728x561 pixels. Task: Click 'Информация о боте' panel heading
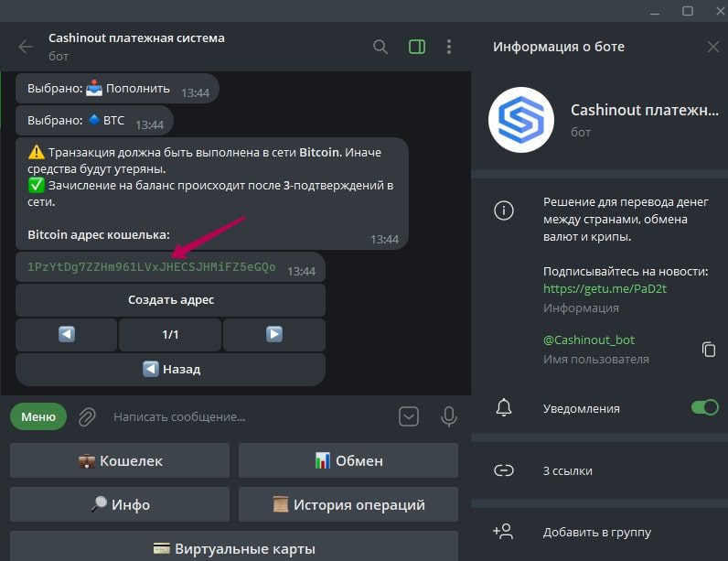tap(559, 47)
